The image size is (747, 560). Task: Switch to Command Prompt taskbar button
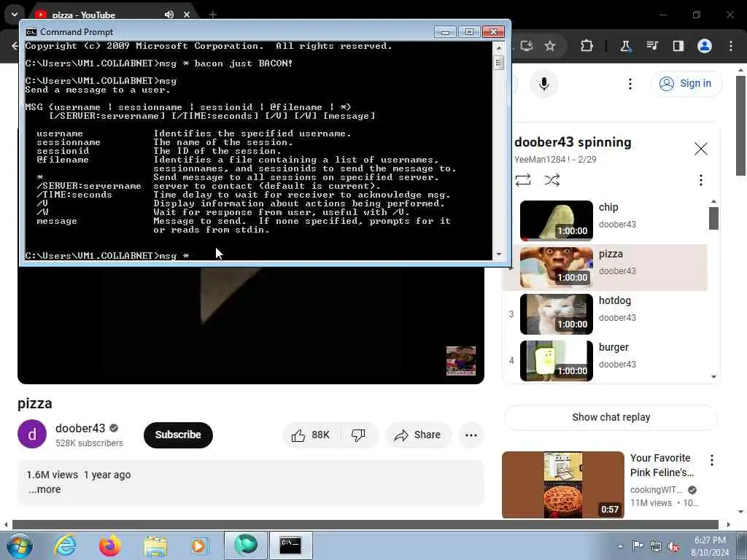coord(290,545)
